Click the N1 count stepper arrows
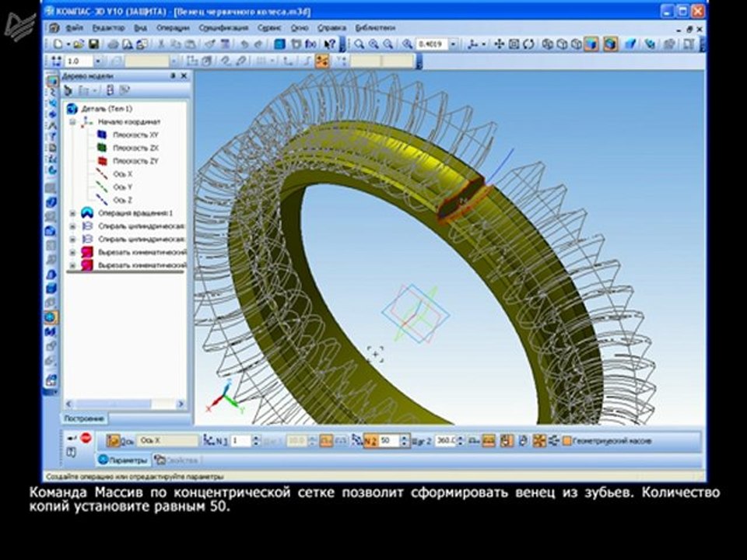Image resolution: width=747 pixels, height=560 pixels. coord(256,441)
